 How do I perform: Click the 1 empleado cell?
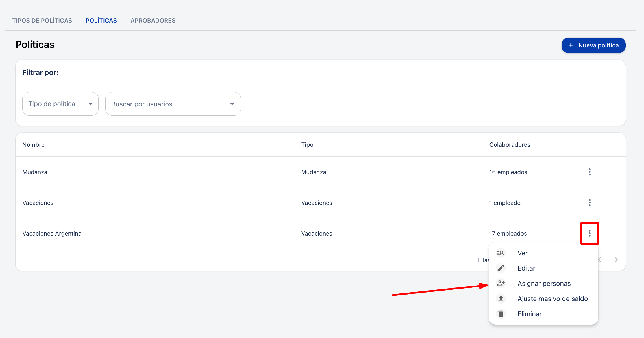(505, 203)
